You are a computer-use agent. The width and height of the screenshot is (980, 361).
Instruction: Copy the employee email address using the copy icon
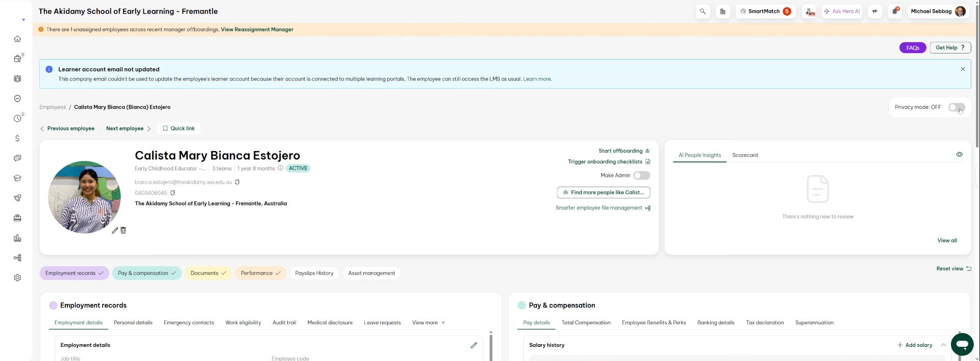(x=237, y=182)
